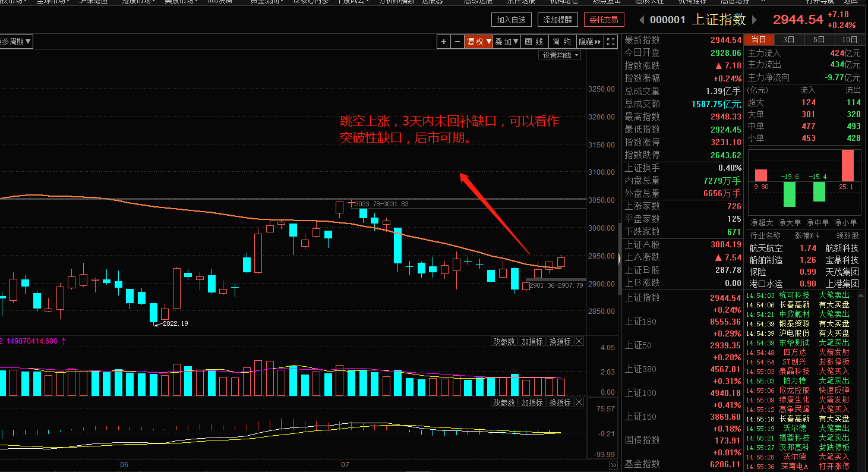Click the 净小单 red flow bar
This screenshot has height=472, width=868.
coord(848,165)
